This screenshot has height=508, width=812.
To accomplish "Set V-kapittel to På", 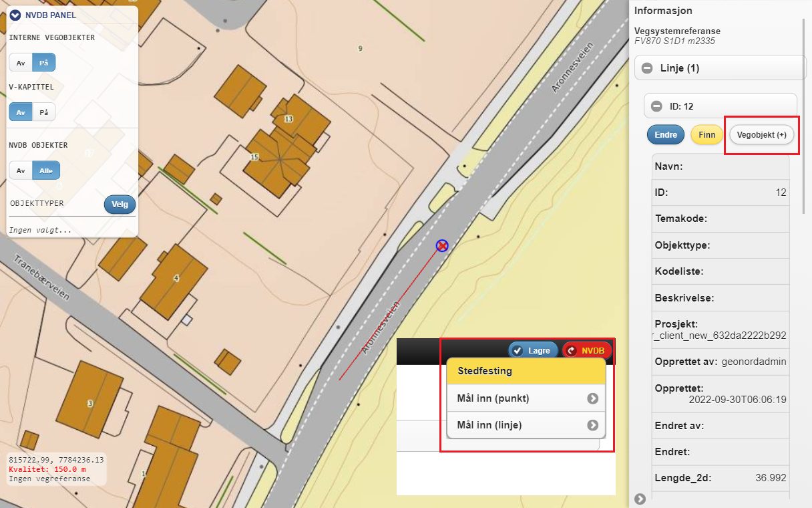I will coord(44,112).
